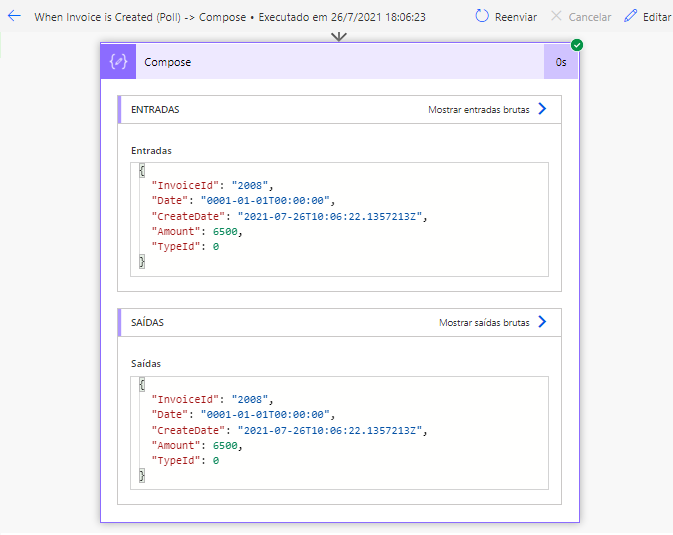Click the Editar button label
The width and height of the screenshot is (673, 535).
tap(656, 17)
